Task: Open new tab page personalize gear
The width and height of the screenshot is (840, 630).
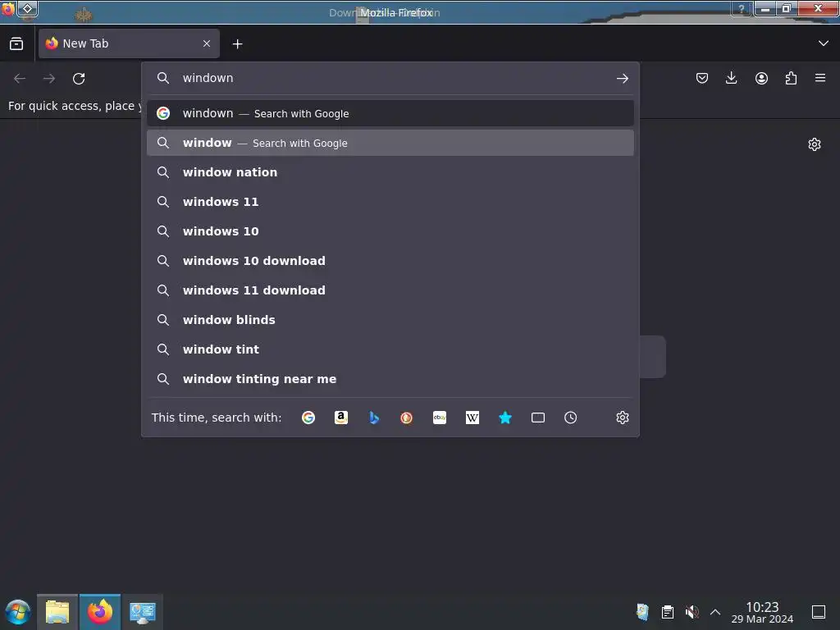Action: (815, 144)
